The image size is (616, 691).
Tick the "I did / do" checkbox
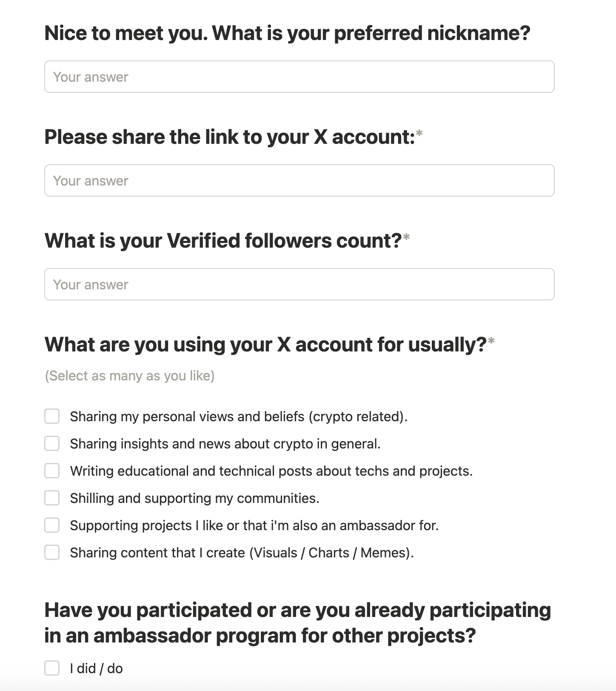point(52,668)
